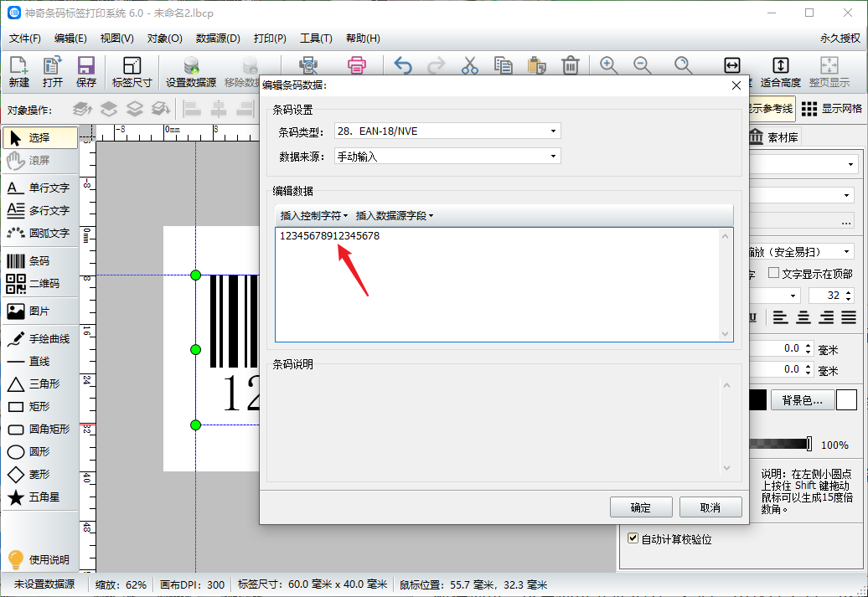Switch to the 素材库 tab

click(x=773, y=137)
